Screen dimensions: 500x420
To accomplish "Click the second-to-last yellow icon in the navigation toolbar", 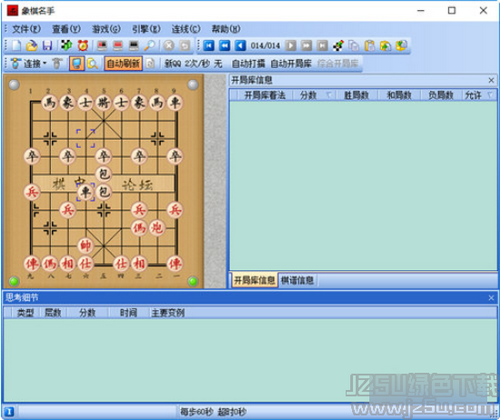I will [385, 45].
